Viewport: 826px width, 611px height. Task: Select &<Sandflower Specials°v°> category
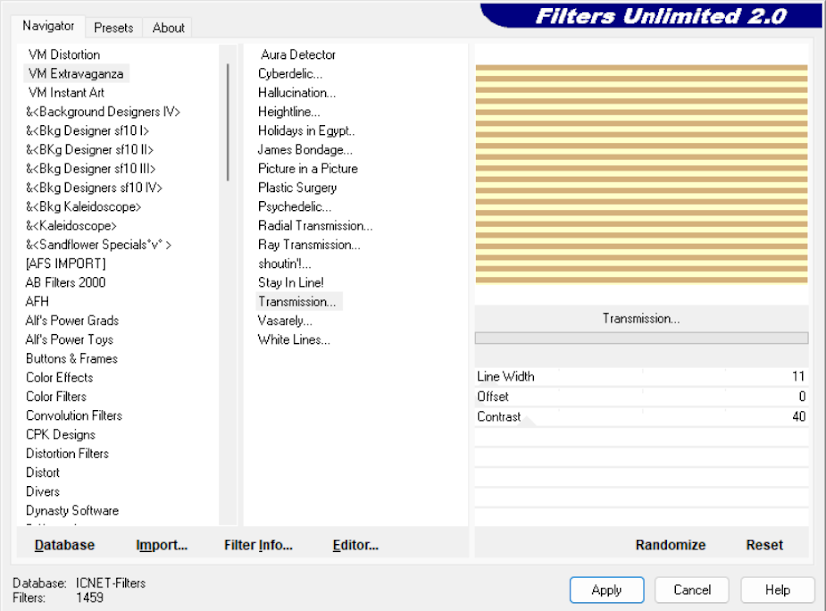click(99, 244)
